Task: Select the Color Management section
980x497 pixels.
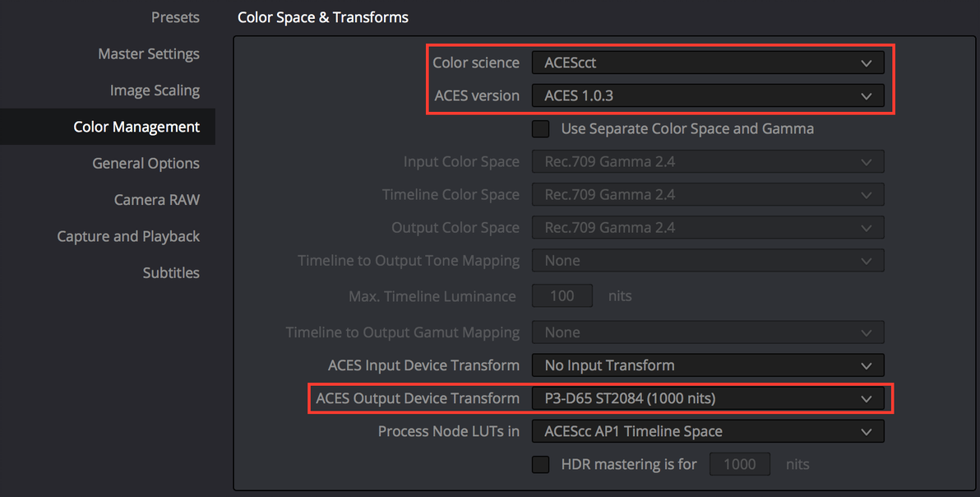Action: [136, 127]
